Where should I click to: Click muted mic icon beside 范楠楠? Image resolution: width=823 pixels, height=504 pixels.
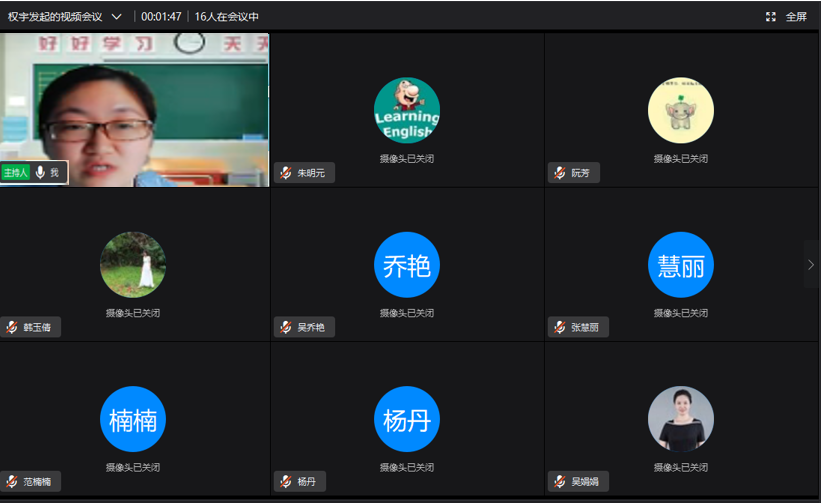coord(12,482)
